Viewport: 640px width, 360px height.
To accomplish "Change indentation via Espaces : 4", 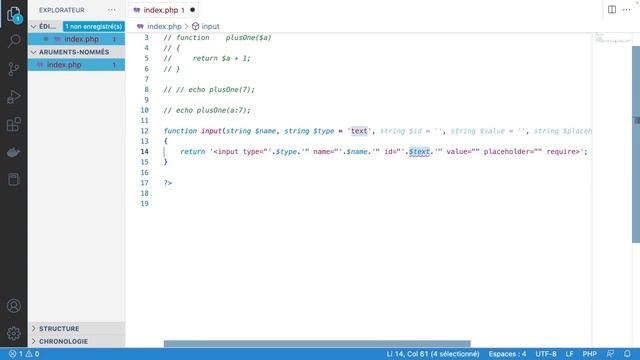I will (507, 354).
